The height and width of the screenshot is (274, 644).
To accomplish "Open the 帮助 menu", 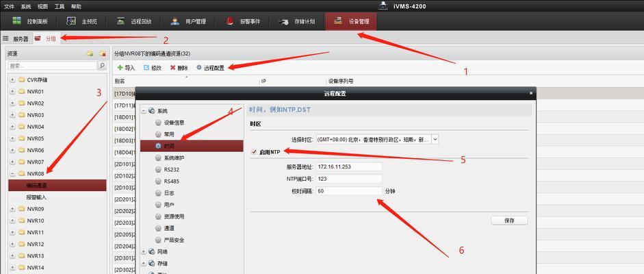I will pos(76,7).
